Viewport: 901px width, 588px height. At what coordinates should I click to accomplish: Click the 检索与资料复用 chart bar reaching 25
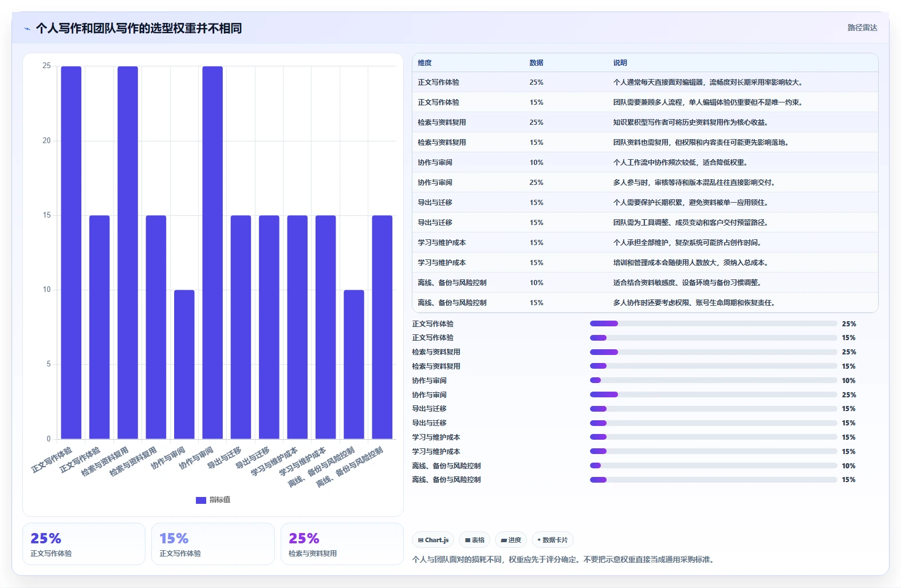128,252
